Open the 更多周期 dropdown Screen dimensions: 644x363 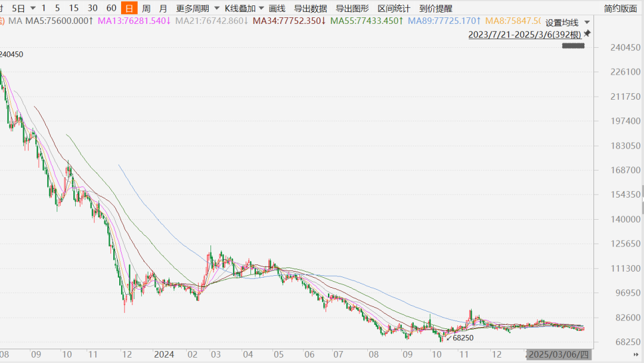(197, 8)
